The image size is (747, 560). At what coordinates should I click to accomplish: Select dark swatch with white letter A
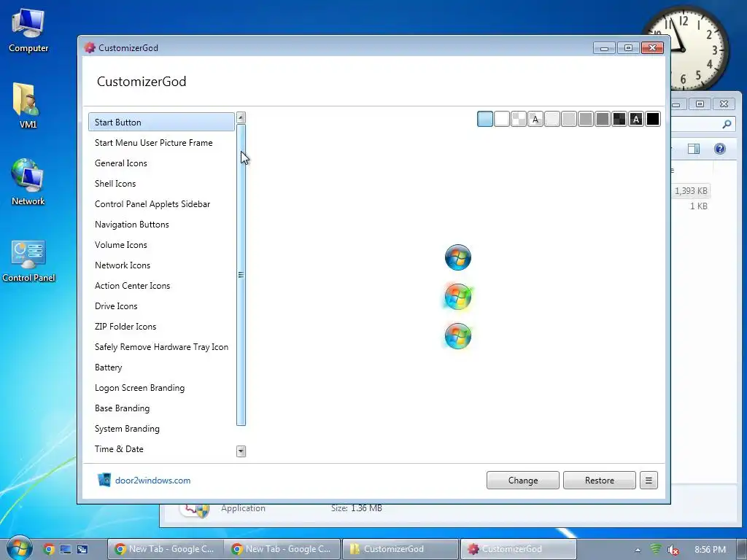click(x=636, y=119)
